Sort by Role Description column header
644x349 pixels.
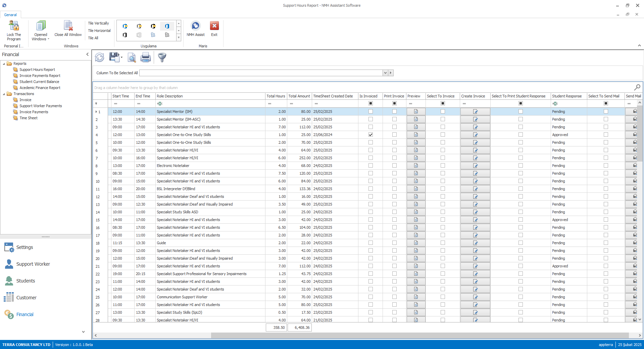(x=210, y=96)
